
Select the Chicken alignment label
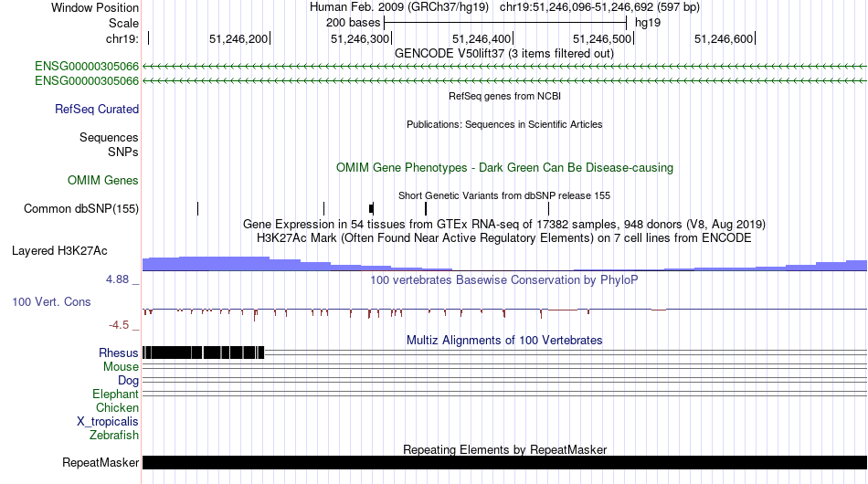pos(117,407)
